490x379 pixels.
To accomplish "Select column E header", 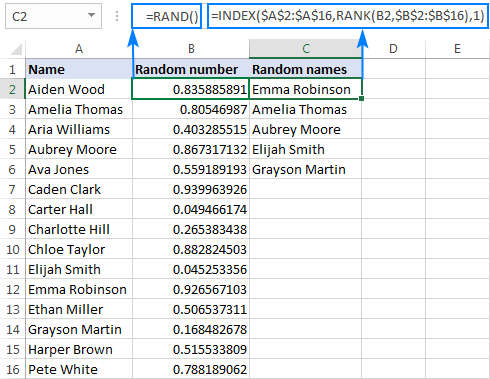I will [457, 49].
